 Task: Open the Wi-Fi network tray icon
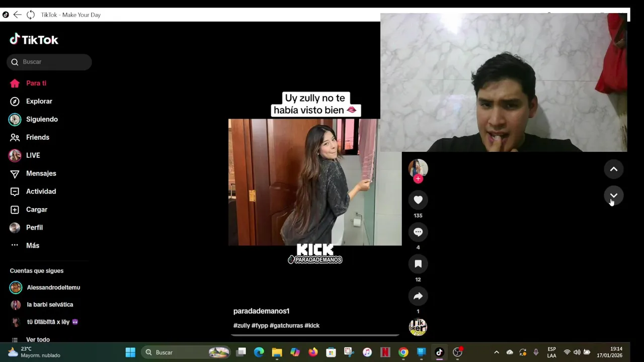coord(567,352)
